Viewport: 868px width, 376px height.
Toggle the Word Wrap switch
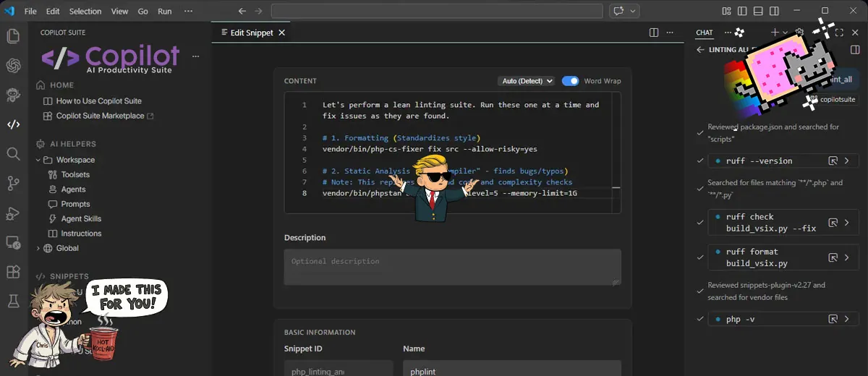pos(571,81)
